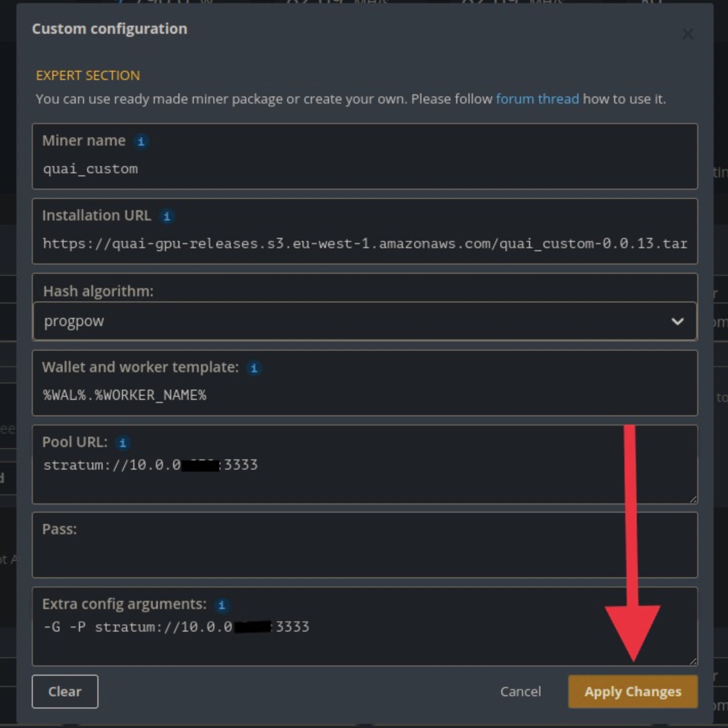
Task: Click into the Miner name field
Action: pos(359,169)
